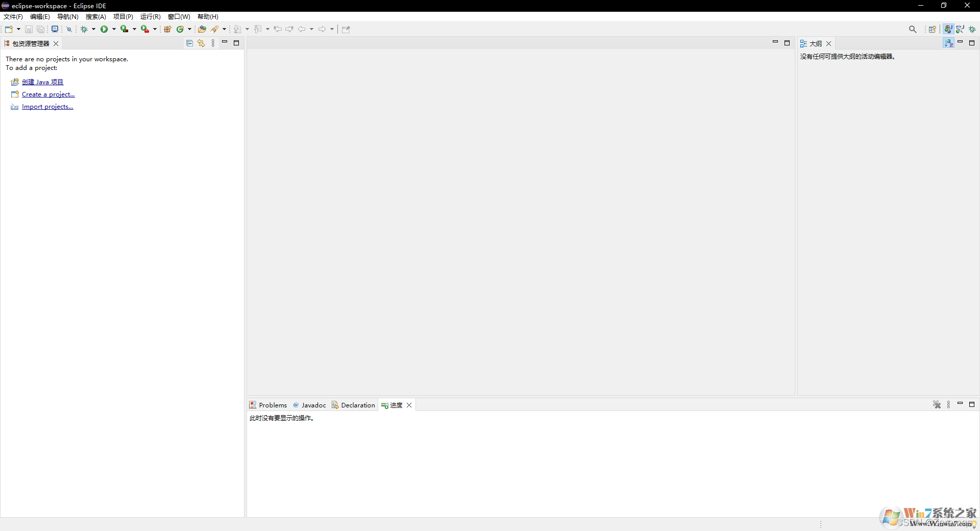The height and width of the screenshot is (531, 980).
Task: Expand the Run launch dropdown arrow
Action: coord(114,29)
